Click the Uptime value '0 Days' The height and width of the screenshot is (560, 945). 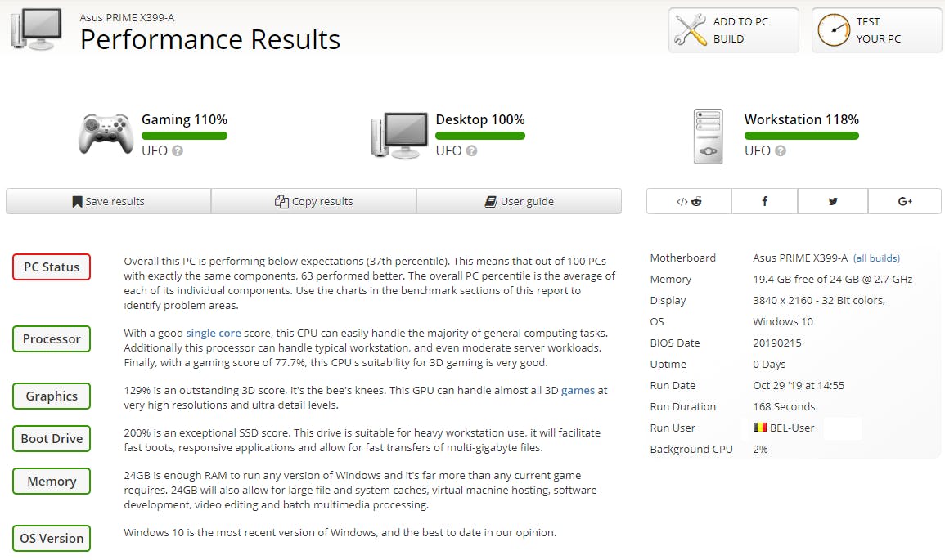[x=769, y=364]
